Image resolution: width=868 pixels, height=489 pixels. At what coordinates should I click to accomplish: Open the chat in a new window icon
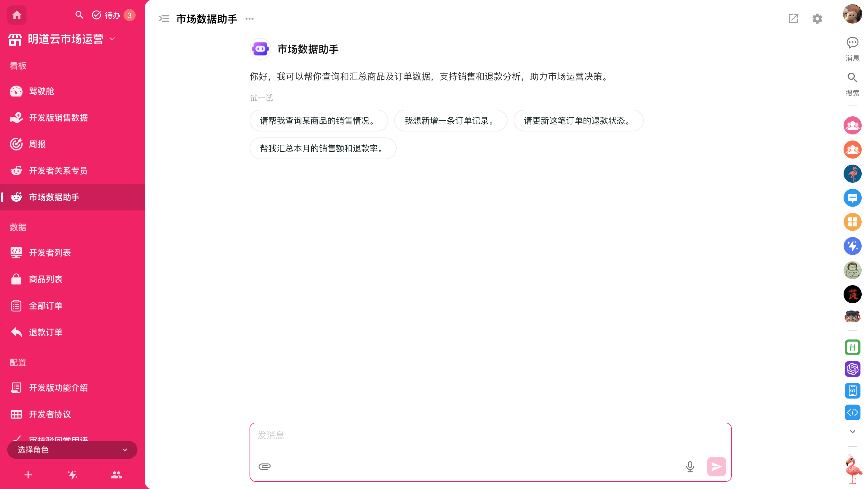[x=793, y=18]
